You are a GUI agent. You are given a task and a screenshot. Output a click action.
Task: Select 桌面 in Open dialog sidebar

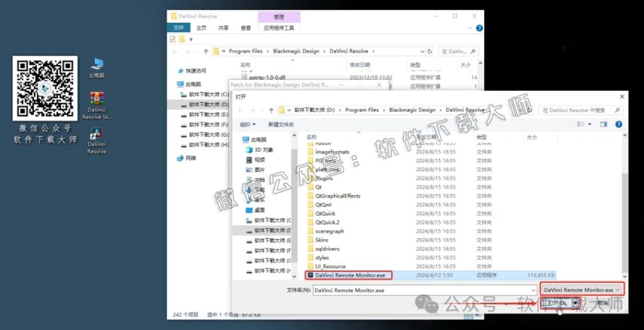click(x=255, y=210)
